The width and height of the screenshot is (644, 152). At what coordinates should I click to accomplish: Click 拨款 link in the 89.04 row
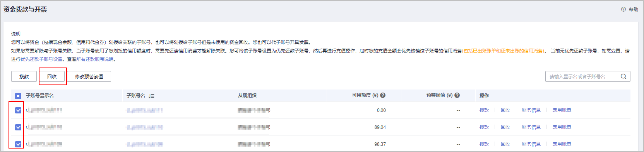484,127
